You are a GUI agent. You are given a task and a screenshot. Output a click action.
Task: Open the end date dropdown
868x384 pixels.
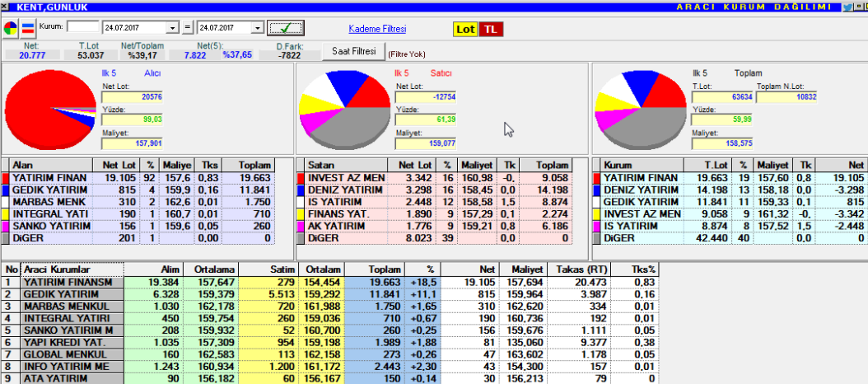coord(258,28)
